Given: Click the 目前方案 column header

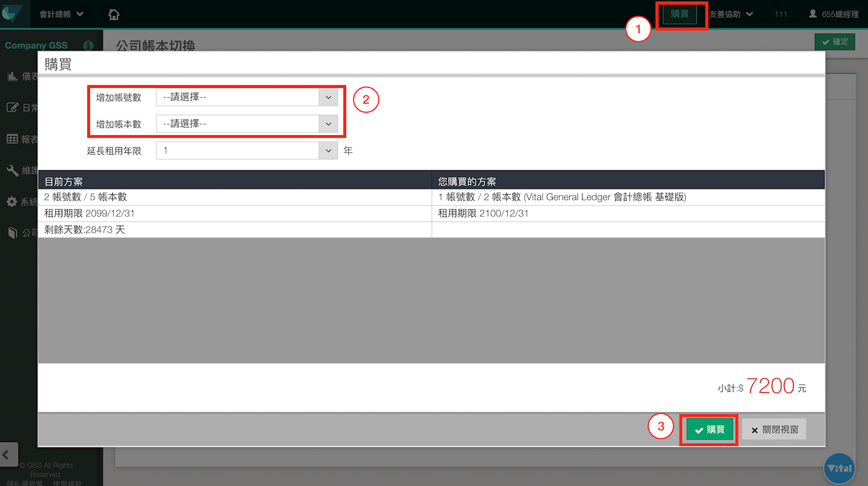Looking at the screenshot, I should click(x=235, y=181).
